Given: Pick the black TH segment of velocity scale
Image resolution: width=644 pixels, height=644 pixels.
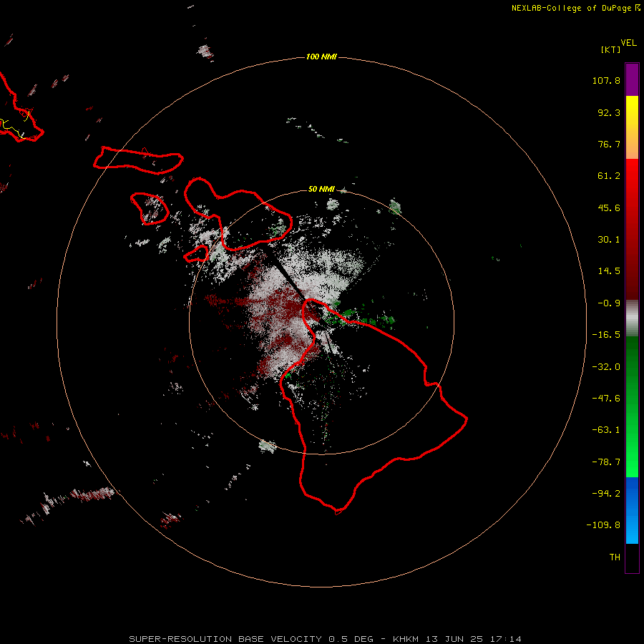Looking at the screenshot, I should (632, 557).
